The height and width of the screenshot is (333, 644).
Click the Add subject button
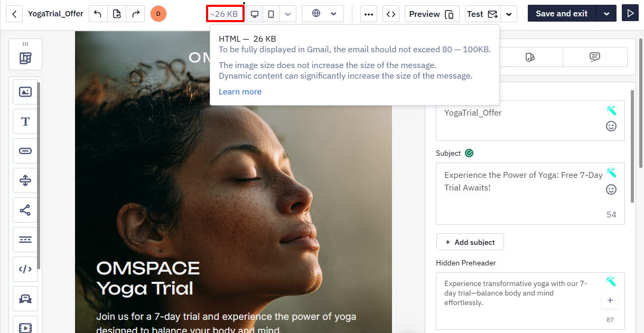click(470, 242)
